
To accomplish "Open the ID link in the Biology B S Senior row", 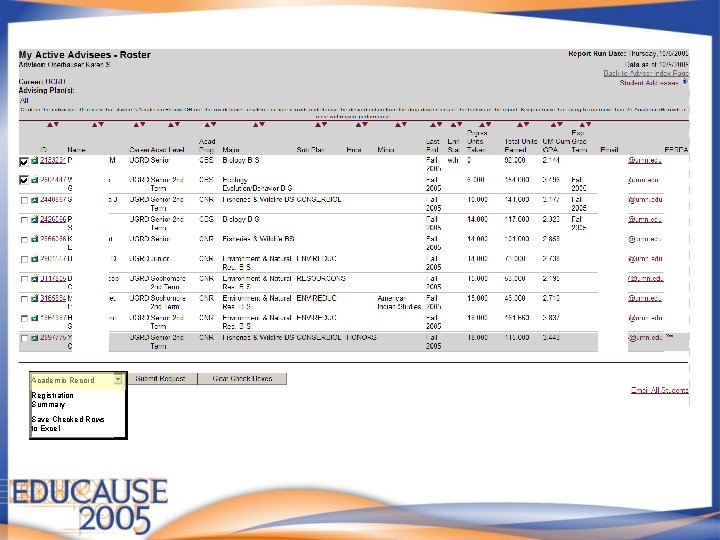I will (x=53, y=160).
